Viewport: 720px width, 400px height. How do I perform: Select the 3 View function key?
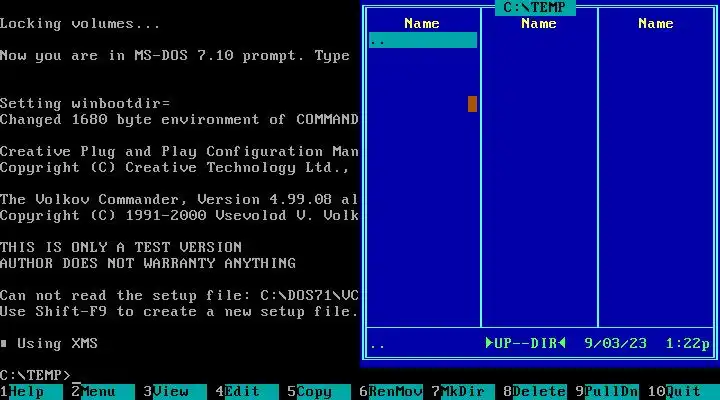tap(175, 391)
